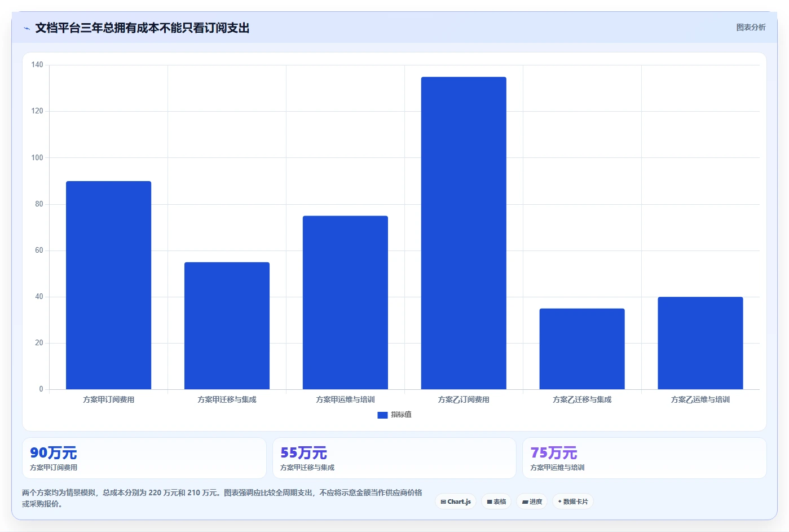789x532 pixels.
Task: Click y-axis value 140
Action: click(x=37, y=65)
